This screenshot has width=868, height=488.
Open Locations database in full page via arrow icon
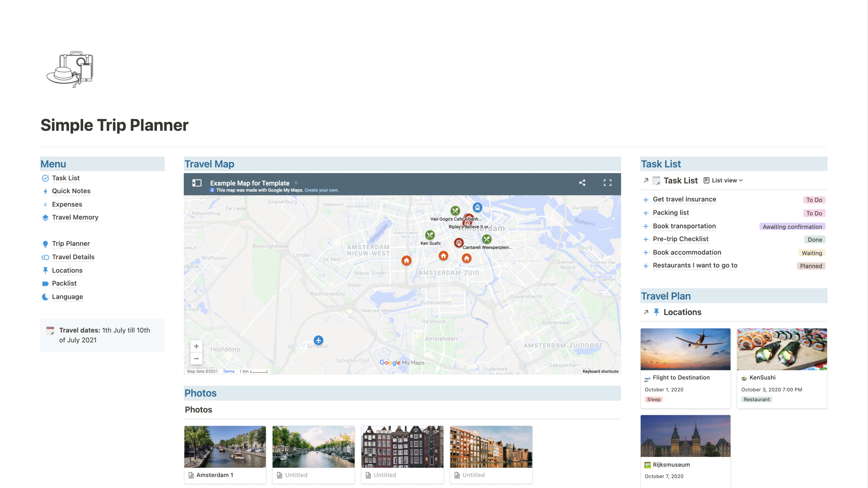[x=646, y=312]
